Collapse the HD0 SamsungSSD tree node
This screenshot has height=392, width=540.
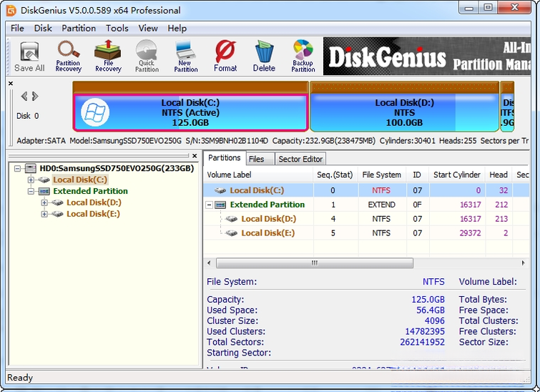coord(18,168)
